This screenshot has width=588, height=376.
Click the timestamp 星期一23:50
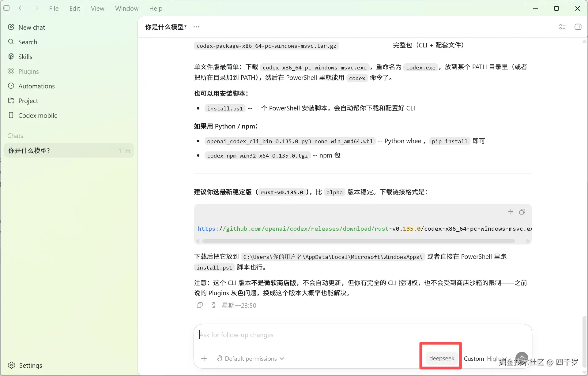239,305
